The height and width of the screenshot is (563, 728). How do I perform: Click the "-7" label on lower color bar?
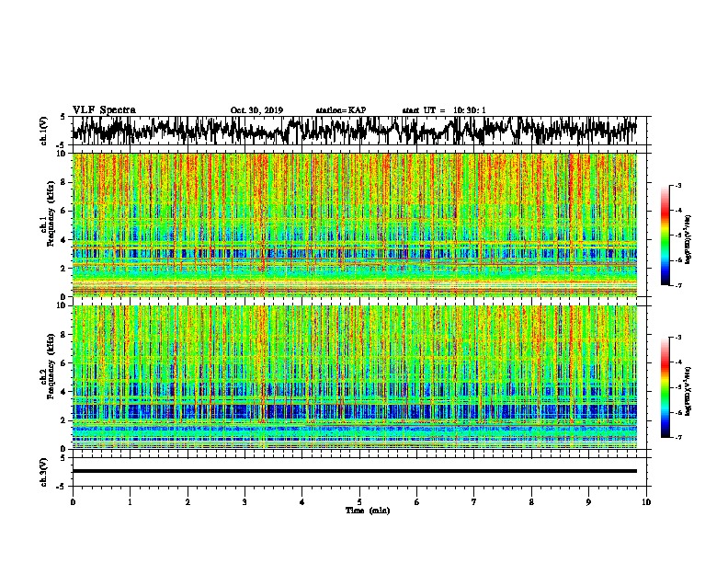[677, 437]
